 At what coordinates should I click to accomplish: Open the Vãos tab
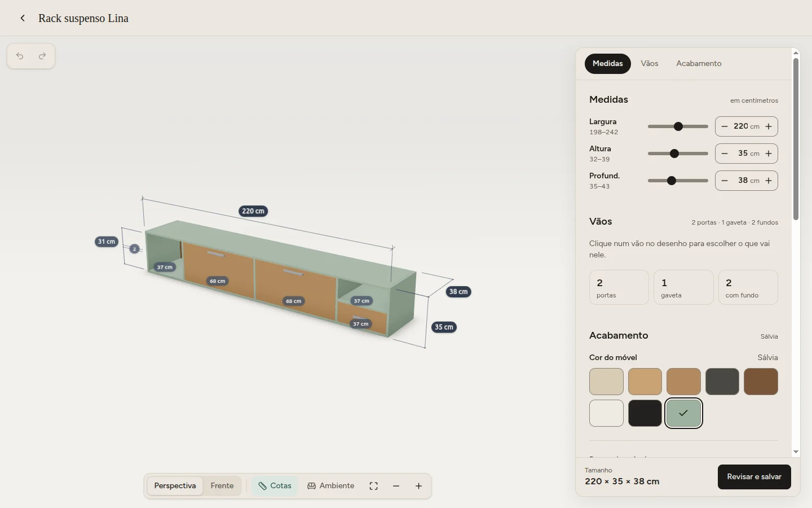[650, 64]
